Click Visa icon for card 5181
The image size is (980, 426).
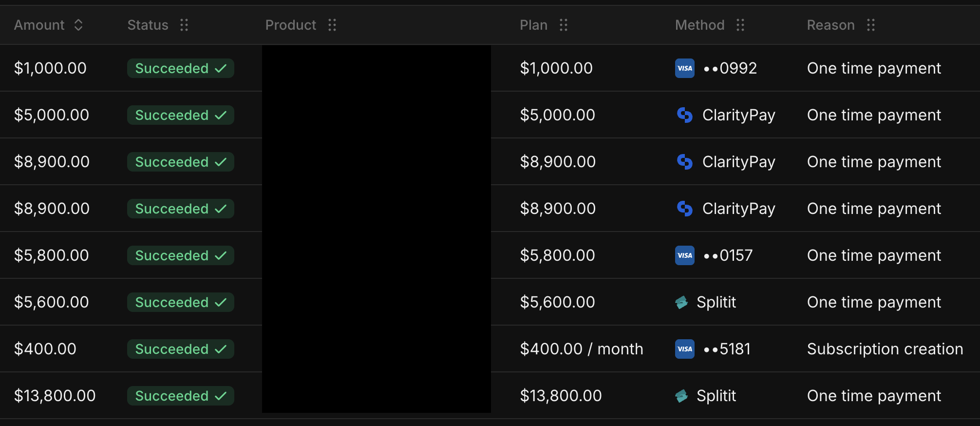click(685, 349)
